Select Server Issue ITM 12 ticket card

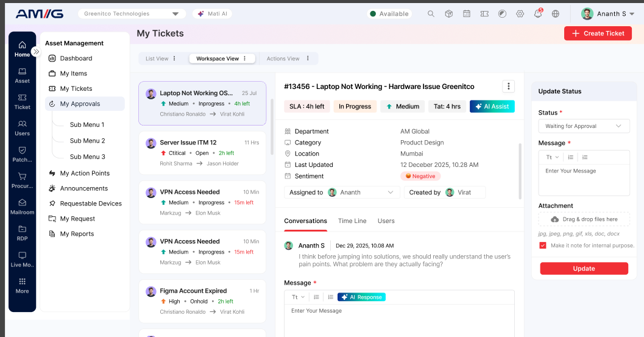coord(202,153)
